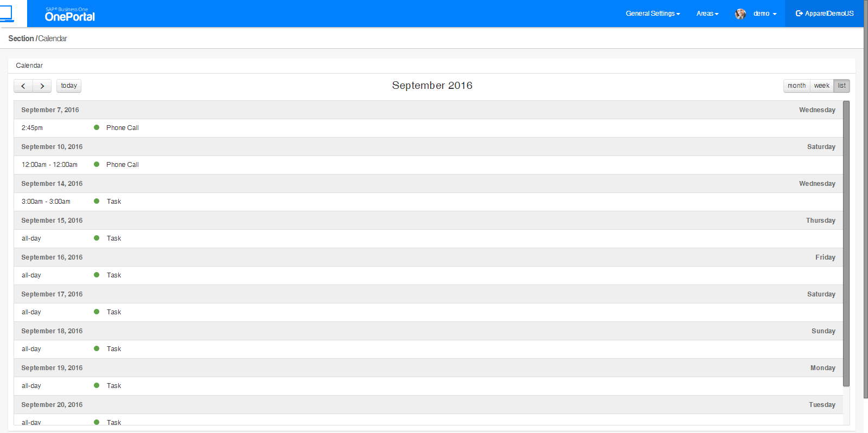Open the General Settings dropdown
The height and width of the screenshot is (433, 868).
point(653,14)
